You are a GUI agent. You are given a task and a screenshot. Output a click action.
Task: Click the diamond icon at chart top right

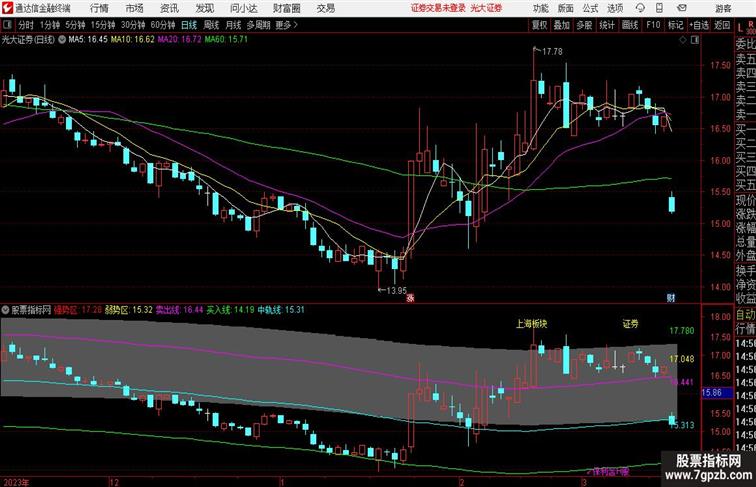point(683,40)
